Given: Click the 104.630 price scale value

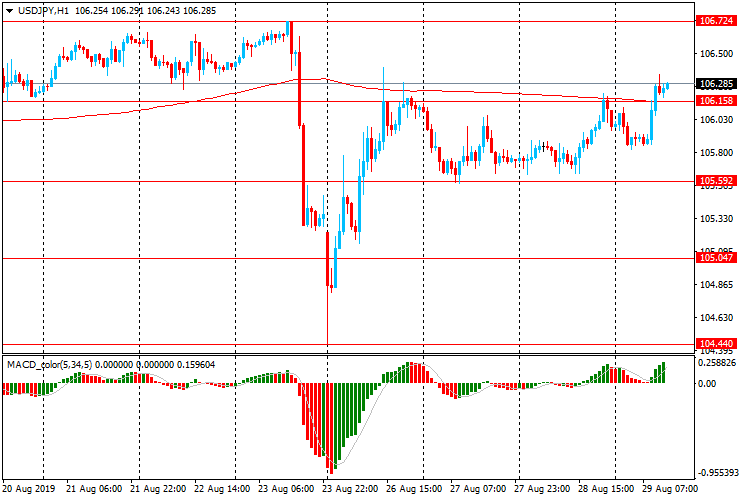Looking at the screenshot, I should coord(716,318).
